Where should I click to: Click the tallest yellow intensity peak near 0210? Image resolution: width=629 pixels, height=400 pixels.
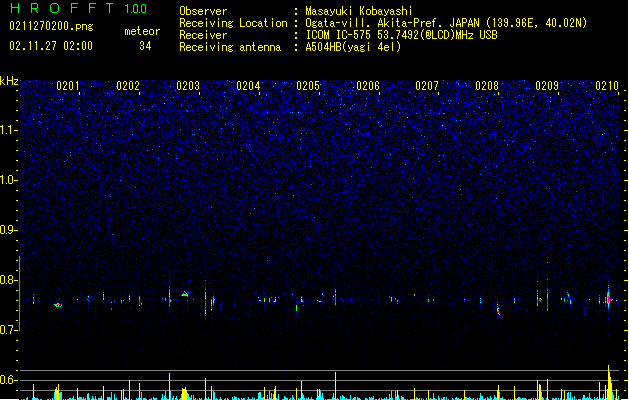(x=609, y=382)
